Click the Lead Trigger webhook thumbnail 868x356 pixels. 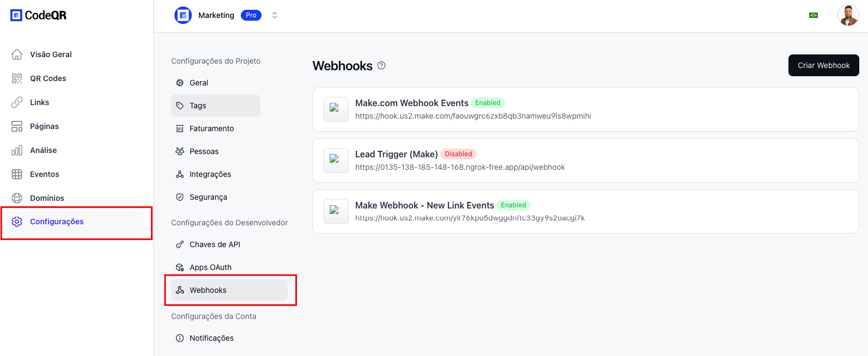click(x=336, y=161)
